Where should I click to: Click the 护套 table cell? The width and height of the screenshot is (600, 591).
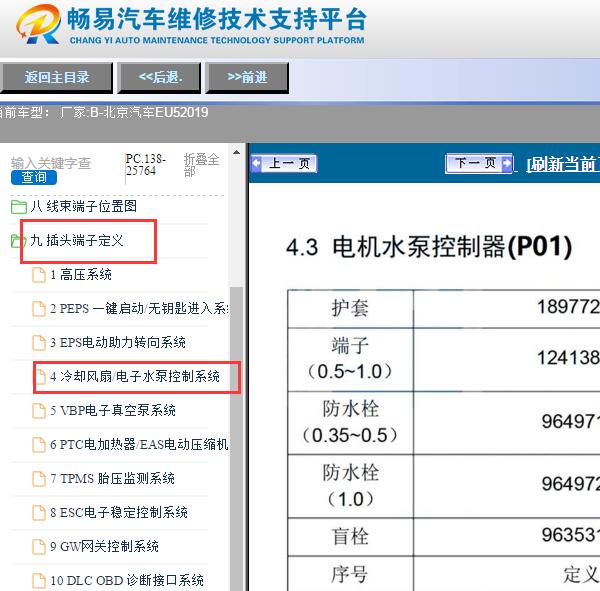351,308
